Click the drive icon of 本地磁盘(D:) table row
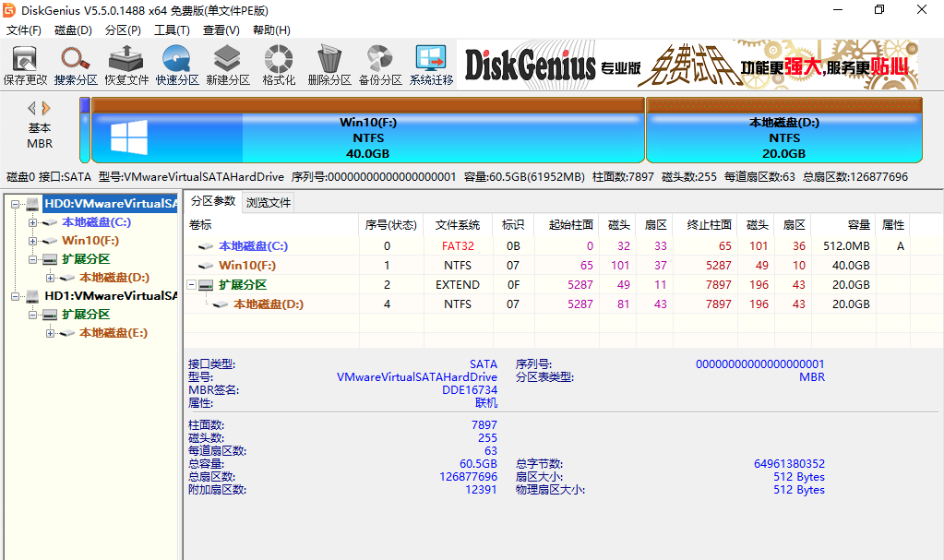The height and width of the screenshot is (560, 944). click(x=221, y=304)
